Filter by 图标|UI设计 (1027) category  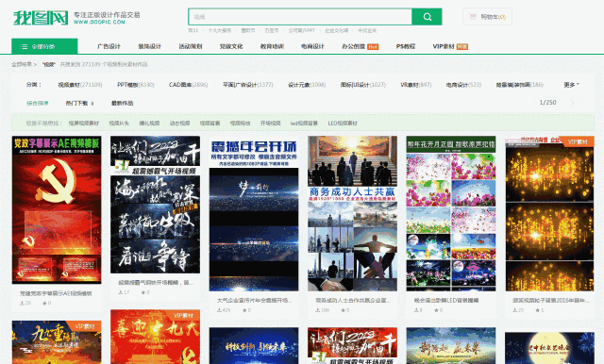362,85
